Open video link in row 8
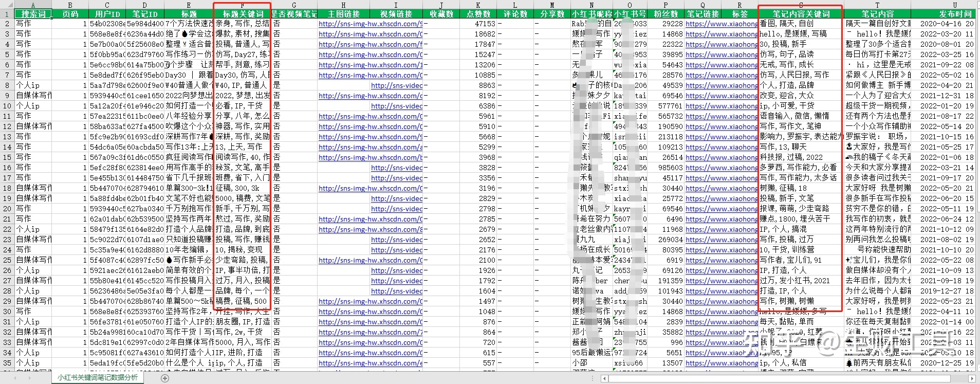 click(397, 85)
